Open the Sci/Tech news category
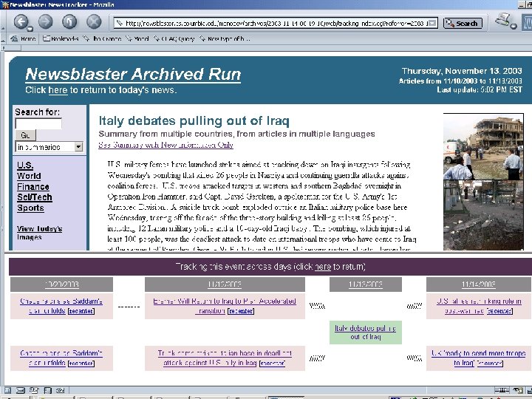The image size is (532, 399). (x=35, y=197)
